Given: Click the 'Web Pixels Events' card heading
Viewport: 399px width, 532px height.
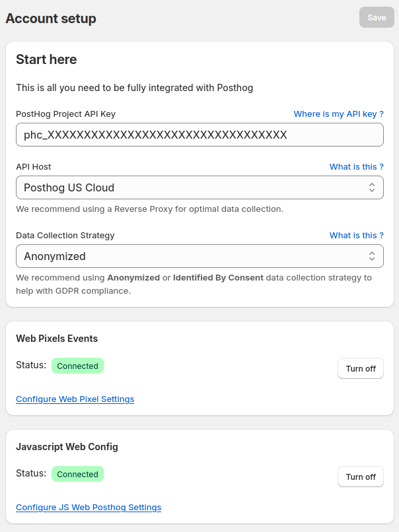Looking at the screenshot, I should coord(57,339).
